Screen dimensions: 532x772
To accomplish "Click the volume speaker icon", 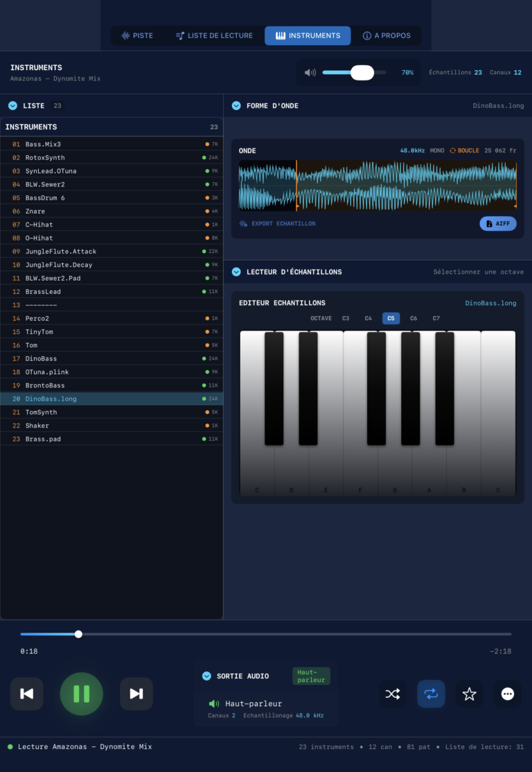I will point(310,73).
